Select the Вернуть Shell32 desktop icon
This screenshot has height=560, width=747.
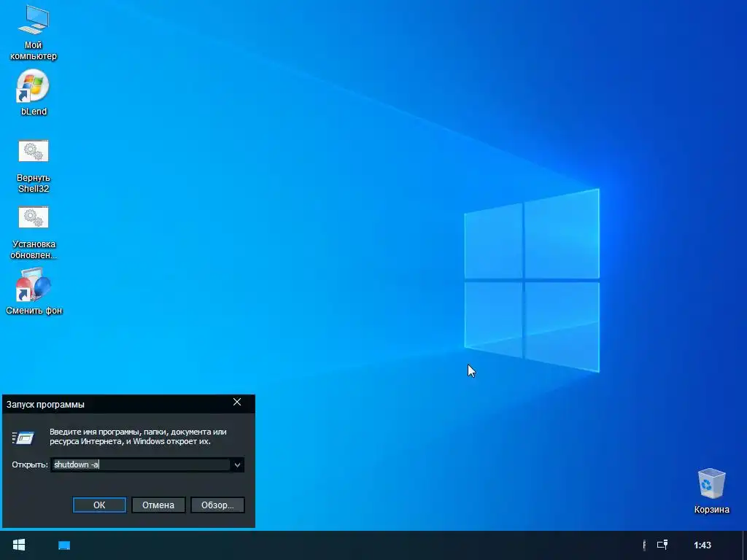[34, 167]
